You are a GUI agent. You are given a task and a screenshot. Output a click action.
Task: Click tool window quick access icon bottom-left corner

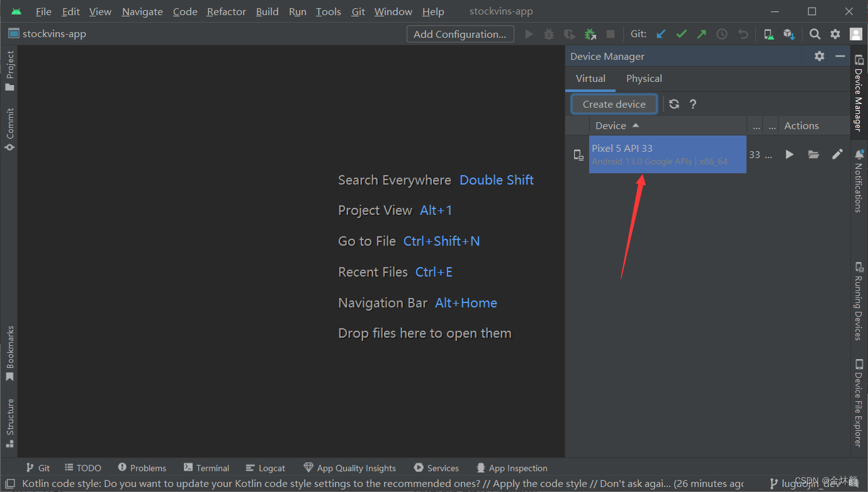pos(10,484)
